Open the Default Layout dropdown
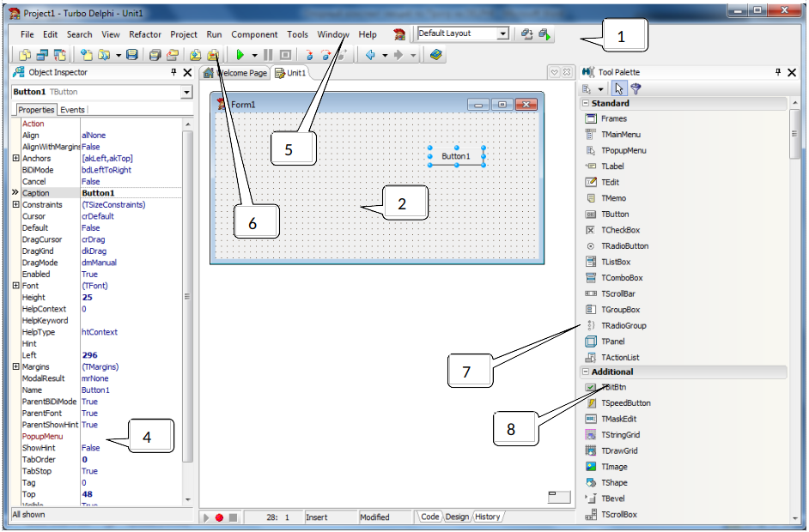The image size is (809, 532). (x=502, y=33)
